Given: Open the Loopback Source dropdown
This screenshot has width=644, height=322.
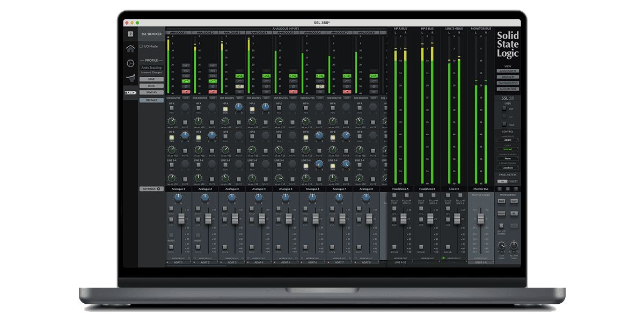Looking at the screenshot, I should click(508, 158).
